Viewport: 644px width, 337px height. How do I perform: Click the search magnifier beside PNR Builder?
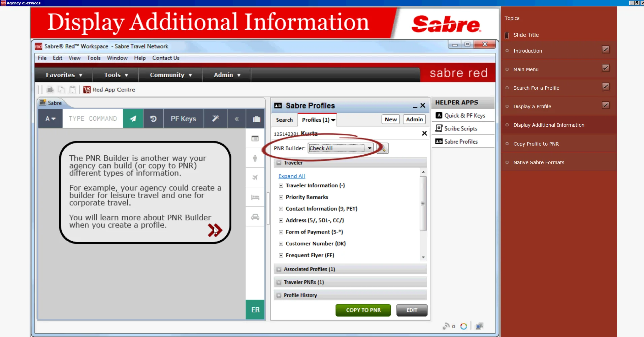(382, 148)
